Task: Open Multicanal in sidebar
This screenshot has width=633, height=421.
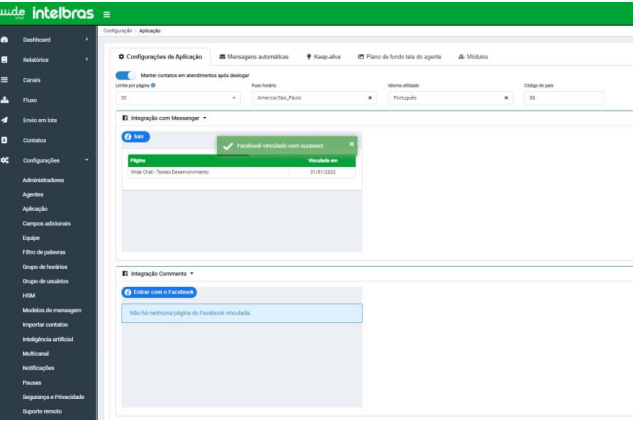Action: pyautogui.click(x=36, y=354)
